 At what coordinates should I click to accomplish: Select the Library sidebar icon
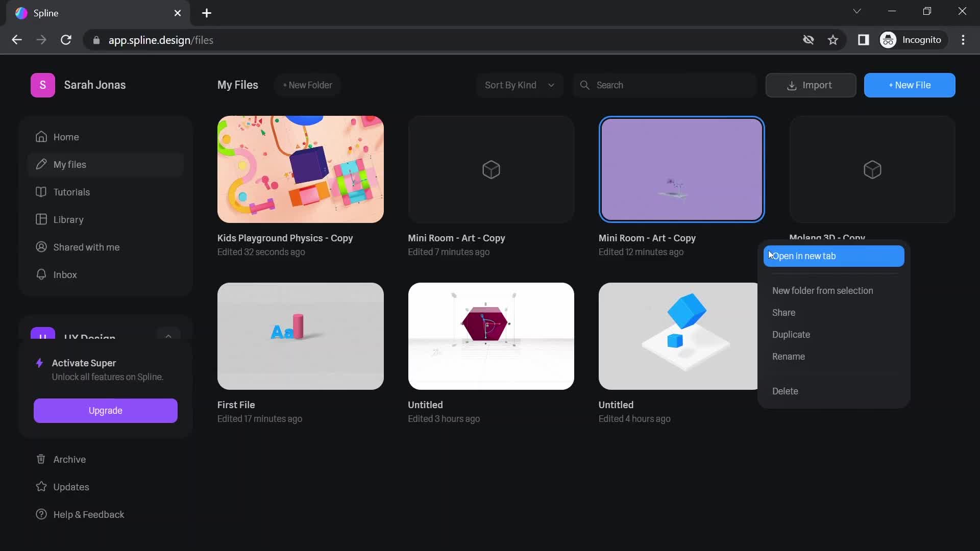click(x=42, y=219)
